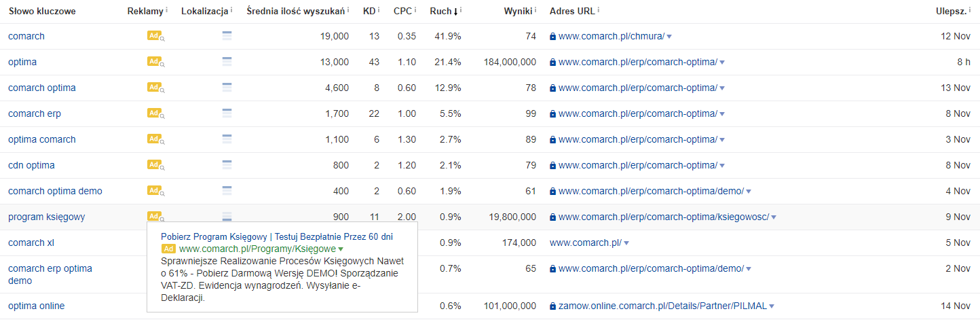
Task: Open the Ad preview icon for optima
Action: (x=156, y=62)
